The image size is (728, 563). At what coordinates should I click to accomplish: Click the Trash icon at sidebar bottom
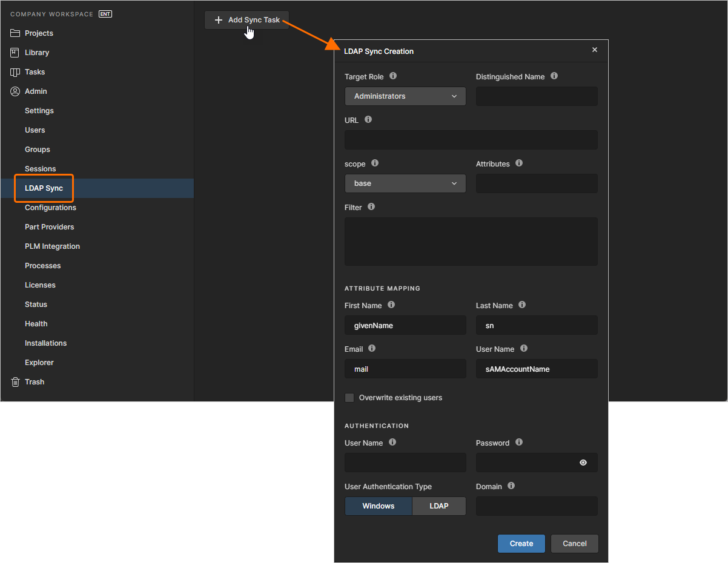(16, 381)
